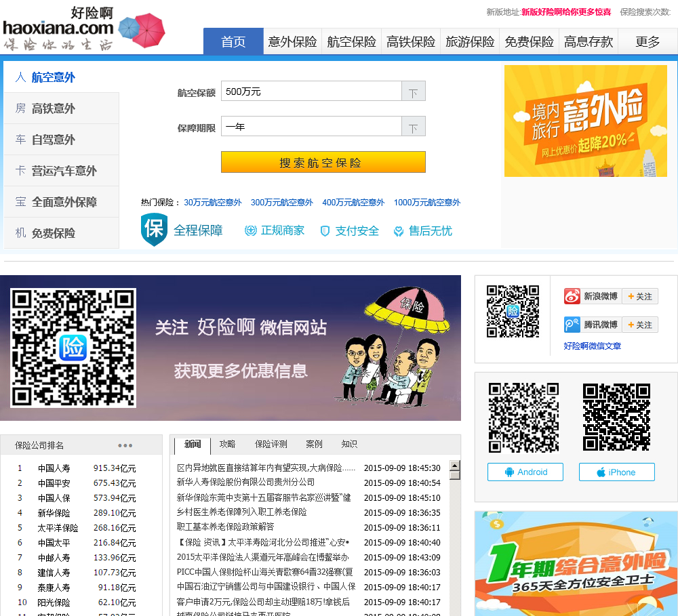678x616 pixels.
Task: Click 阳光保险 in the ranking list
Action: pos(54,602)
